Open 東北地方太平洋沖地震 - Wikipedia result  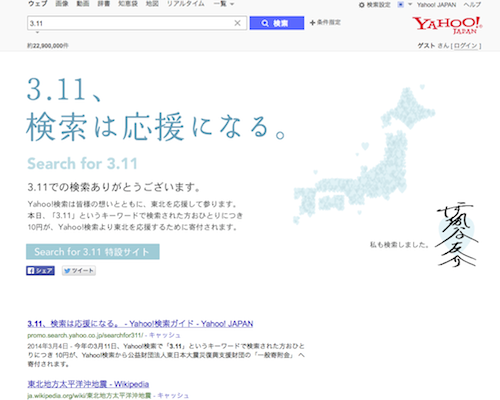click(88, 384)
